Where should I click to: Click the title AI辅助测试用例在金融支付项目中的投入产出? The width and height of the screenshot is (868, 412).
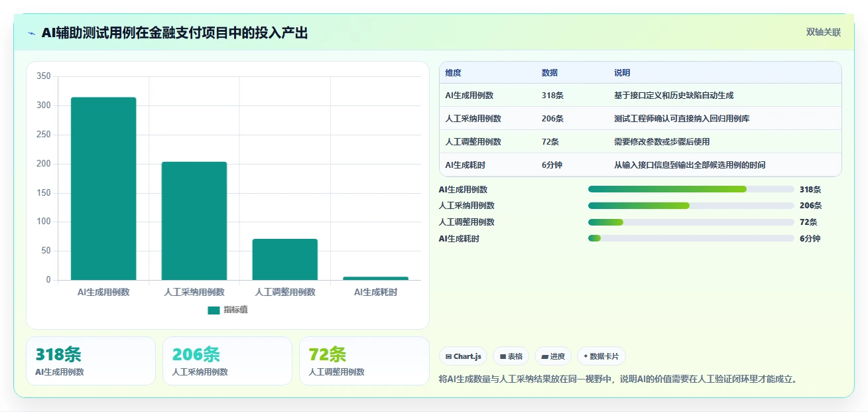174,33
